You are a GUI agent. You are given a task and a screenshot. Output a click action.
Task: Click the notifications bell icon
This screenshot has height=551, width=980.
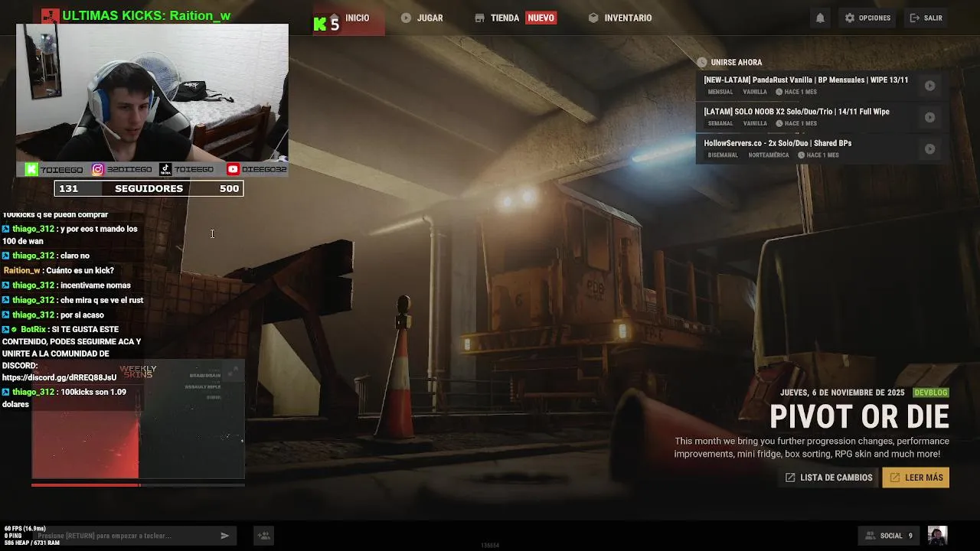coord(820,18)
